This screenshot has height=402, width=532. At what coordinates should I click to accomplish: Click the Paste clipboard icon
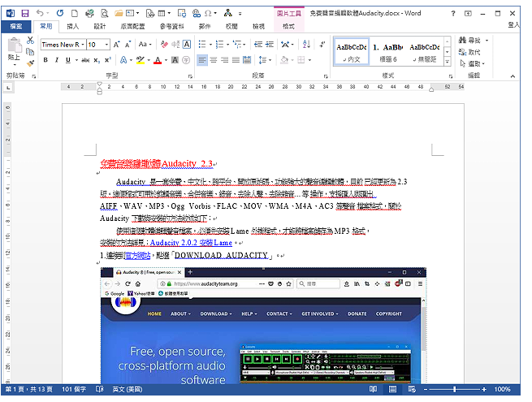[15, 45]
